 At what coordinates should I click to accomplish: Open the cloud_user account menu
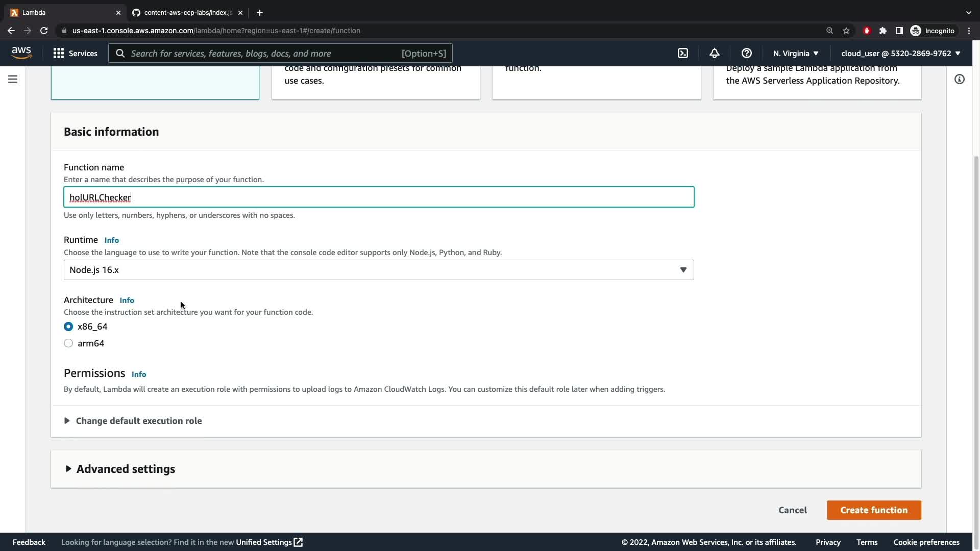click(x=900, y=53)
